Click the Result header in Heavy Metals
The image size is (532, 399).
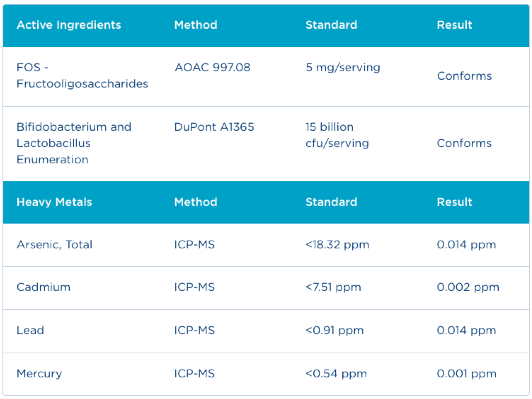coord(454,202)
